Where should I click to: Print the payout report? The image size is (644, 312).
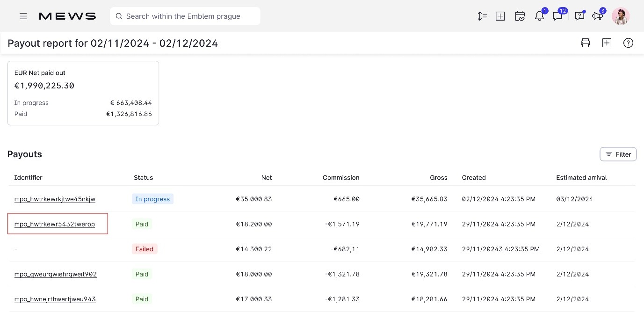coord(585,43)
